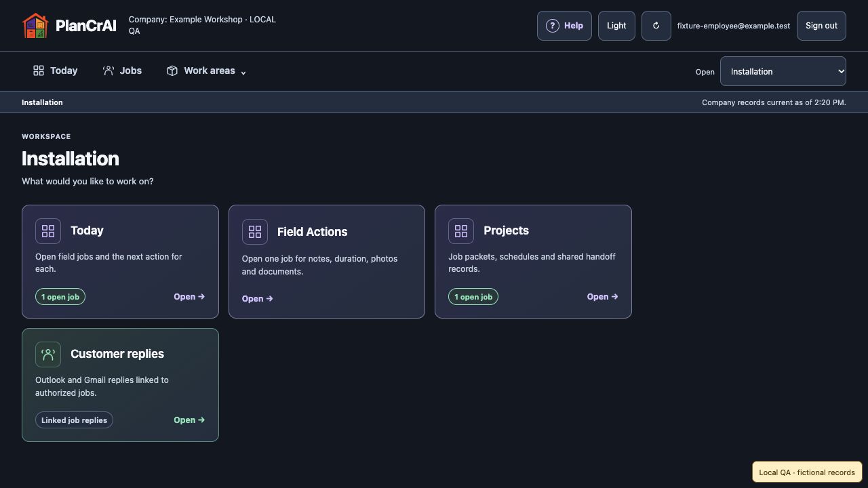Click the PlanCrAI brand name text
Image resolution: width=868 pixels, height=488 pixels.
click(85, 26)
